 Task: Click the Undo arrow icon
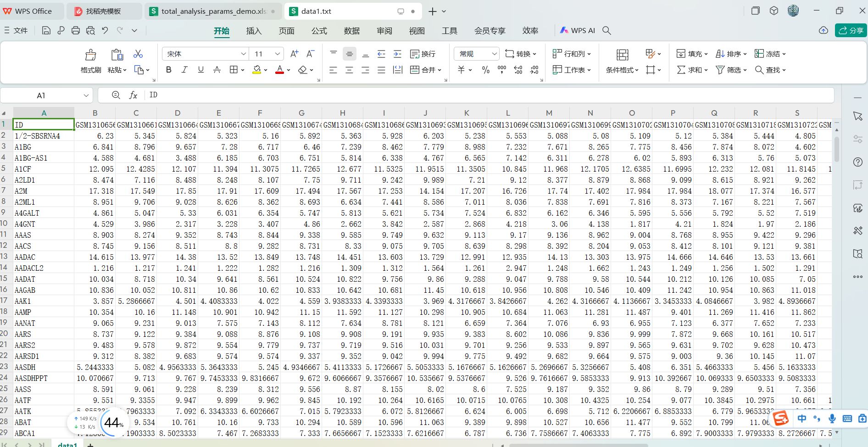coord(105,30)
